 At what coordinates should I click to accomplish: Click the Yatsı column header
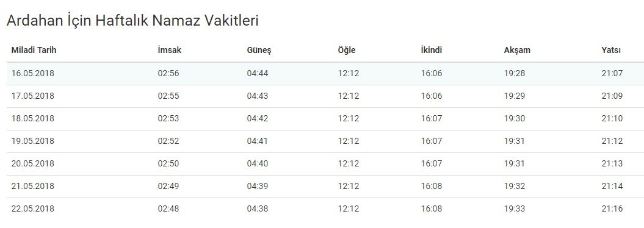pyautogui.click(x=611, y=51)
